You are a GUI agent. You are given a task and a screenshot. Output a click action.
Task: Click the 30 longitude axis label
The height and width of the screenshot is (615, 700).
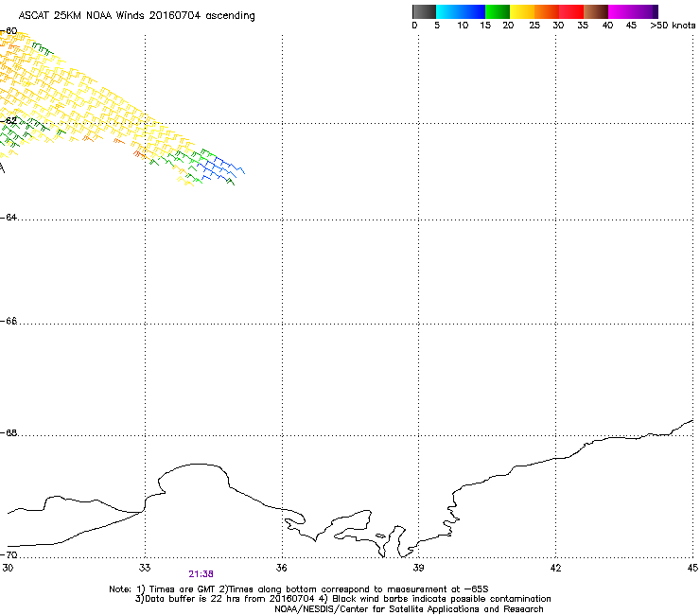click(8, 568)
